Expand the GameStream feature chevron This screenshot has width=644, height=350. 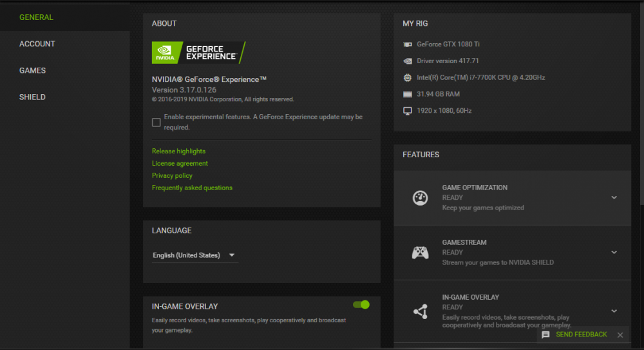click(x=614, y=252)
